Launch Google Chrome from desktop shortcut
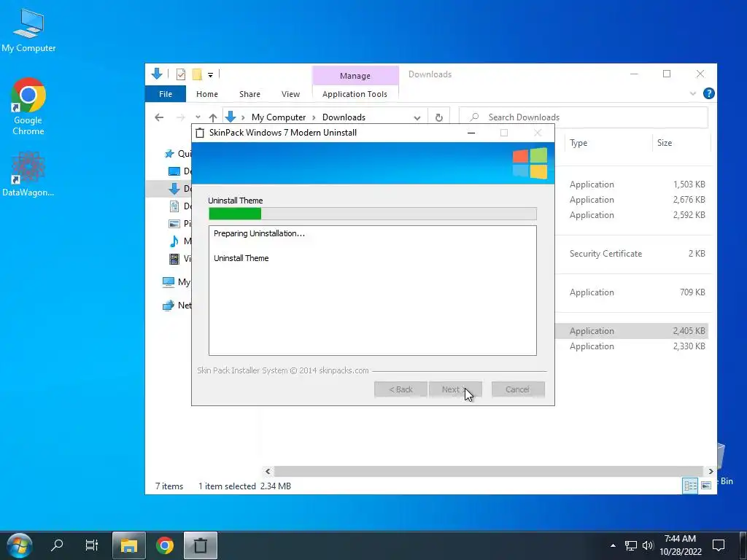This screenshot has height=560, width=747. point(28,106)
